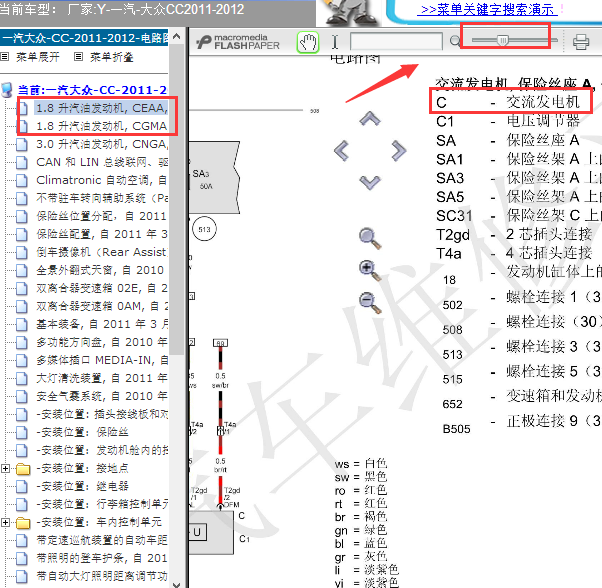Open 全景外翻式天窗, 自 2010 document
This screenshot has width=602, height=588.
[x=100, y=270]
